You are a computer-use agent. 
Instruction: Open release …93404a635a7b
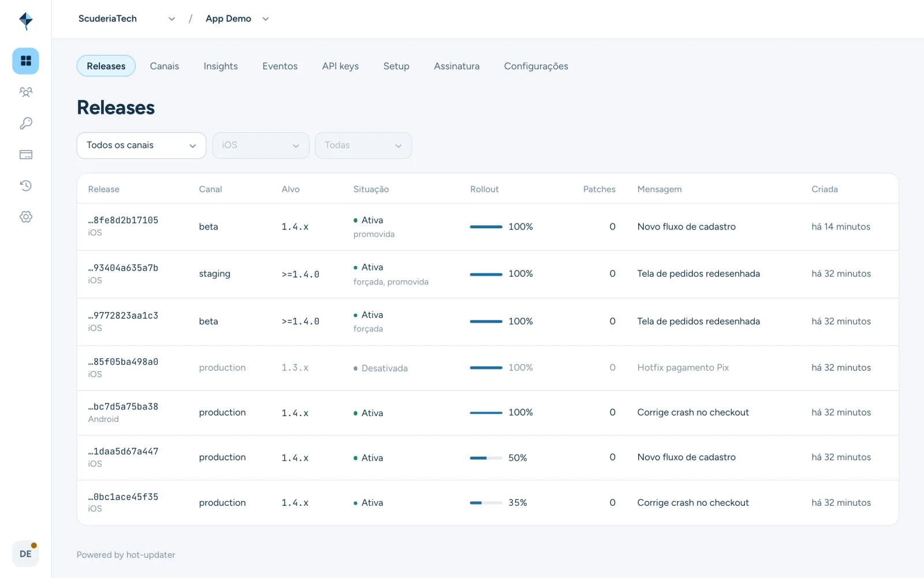[123, 268]
